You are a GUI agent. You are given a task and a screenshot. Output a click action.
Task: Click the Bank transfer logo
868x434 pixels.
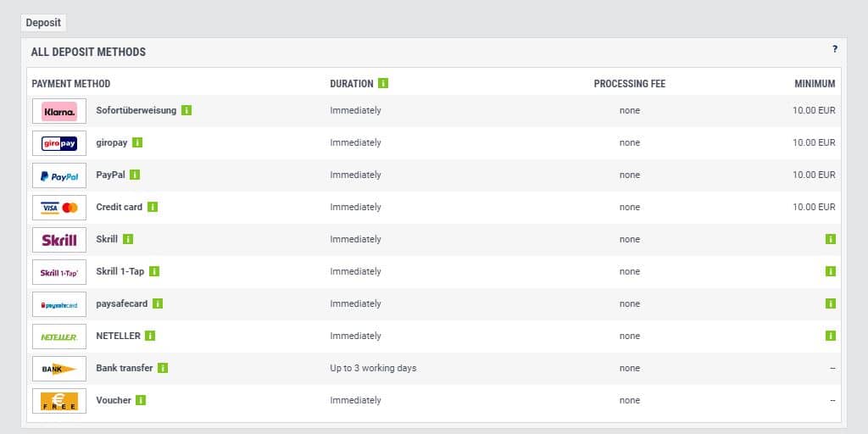tap(59, 369)
